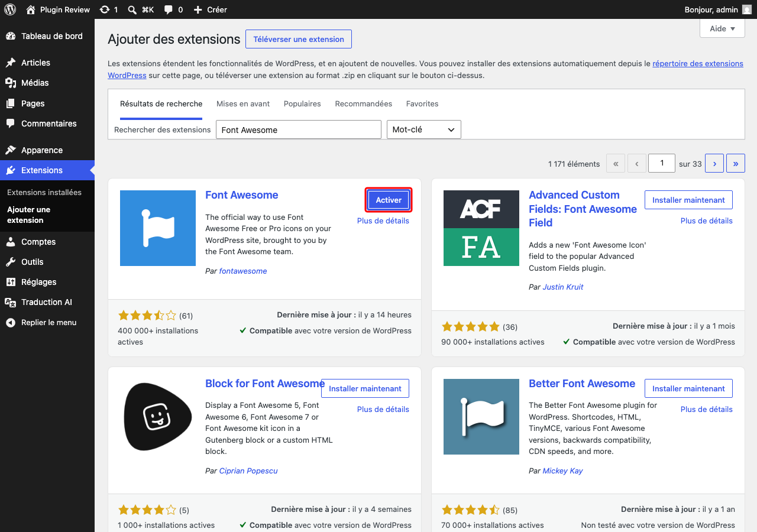Click the Better Font Awesome thumbnail

point(481,417)
